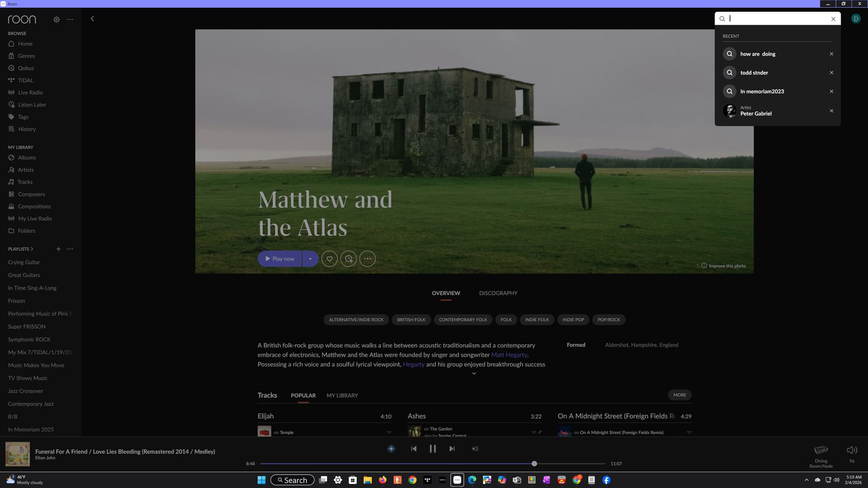
Task: Expand the artist biography chevron
Action: 474,374
